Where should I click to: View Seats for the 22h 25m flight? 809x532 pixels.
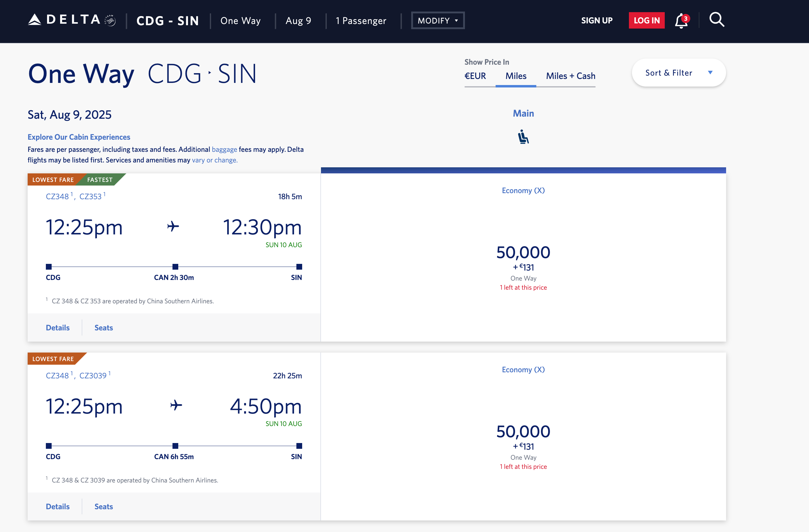(104, 506)
